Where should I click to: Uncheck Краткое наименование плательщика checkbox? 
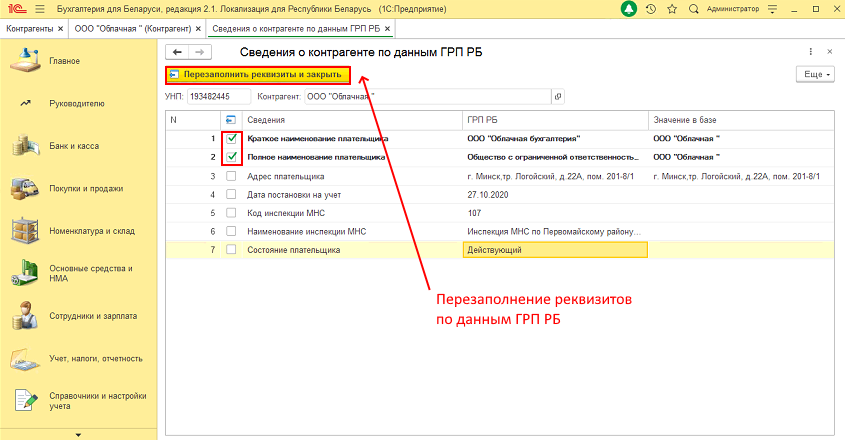[232, 139]
